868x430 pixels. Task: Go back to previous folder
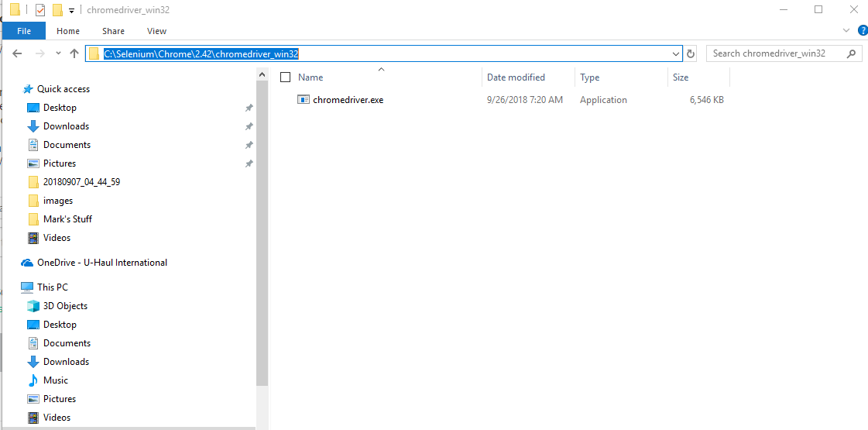[17, 53]
